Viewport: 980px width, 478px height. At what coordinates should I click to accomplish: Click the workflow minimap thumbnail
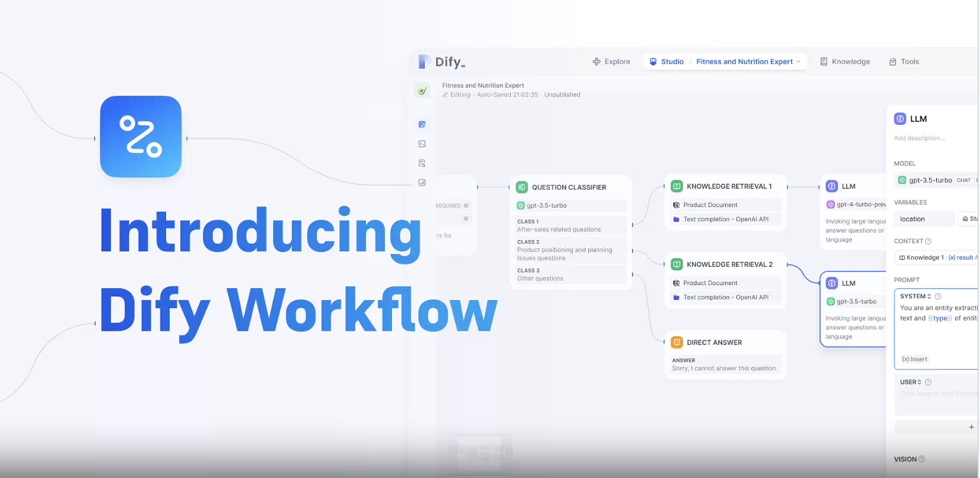point(479,453)
